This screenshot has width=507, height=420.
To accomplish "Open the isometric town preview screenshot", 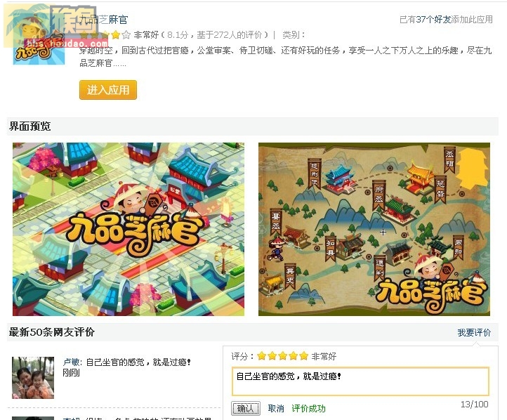I will (129, 229).
